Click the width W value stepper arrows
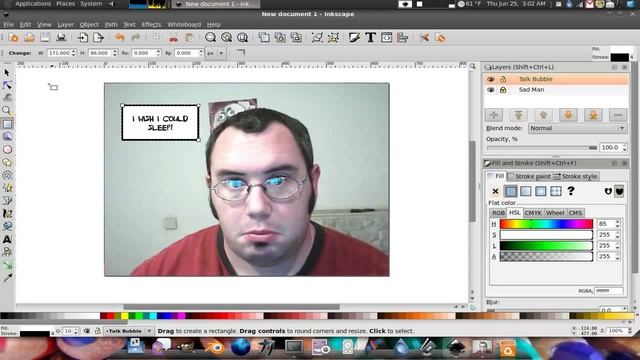The image size is (640, 360). tap(73, 53)
